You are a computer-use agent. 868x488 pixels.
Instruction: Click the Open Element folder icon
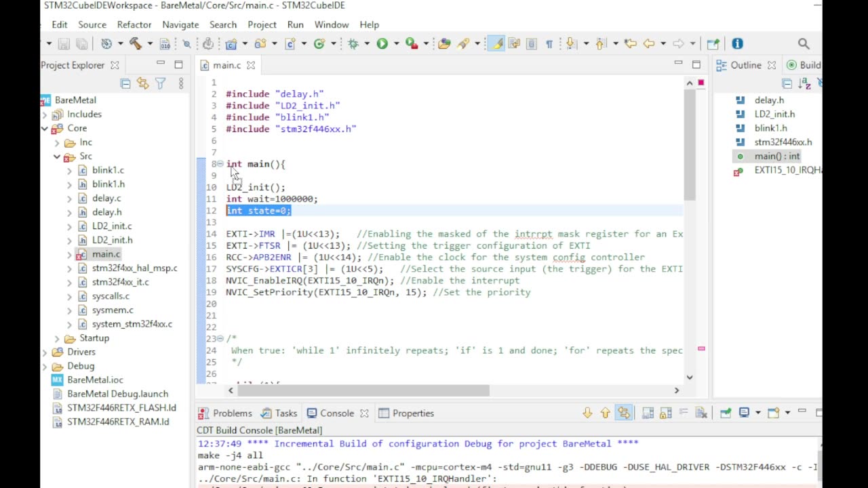click(x=444, y=43)
